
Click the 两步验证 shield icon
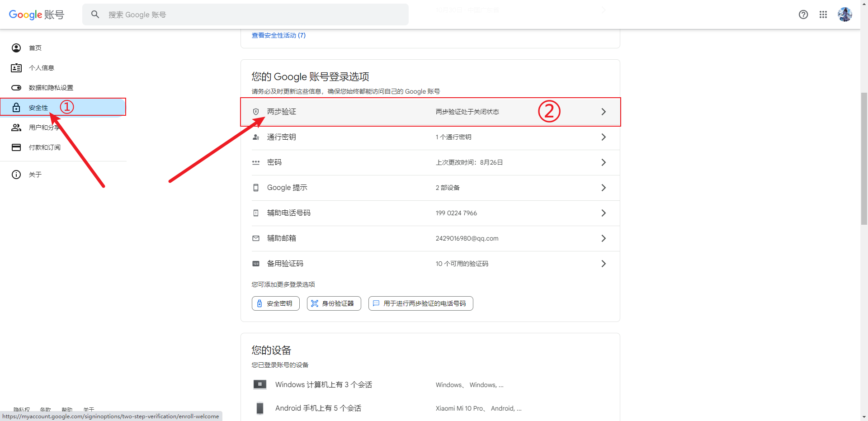pos(256,112)
